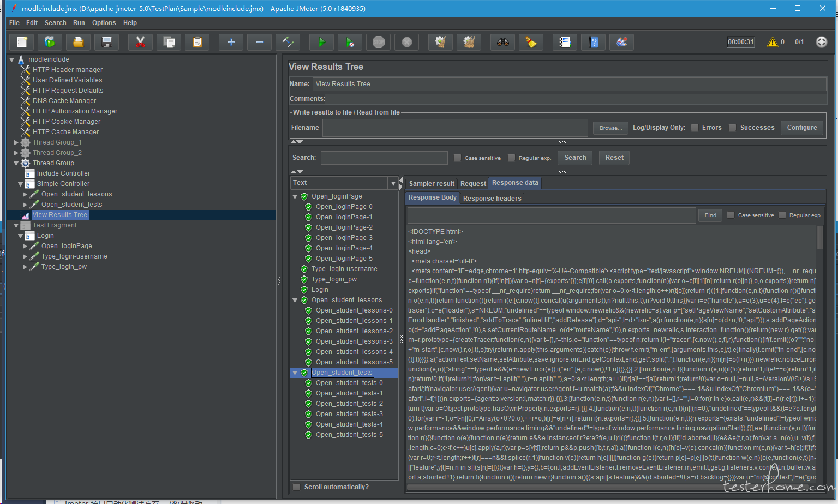838x504 pixels.
Task: Click the Cut scissors icon
Action: (x=140, y=42)
